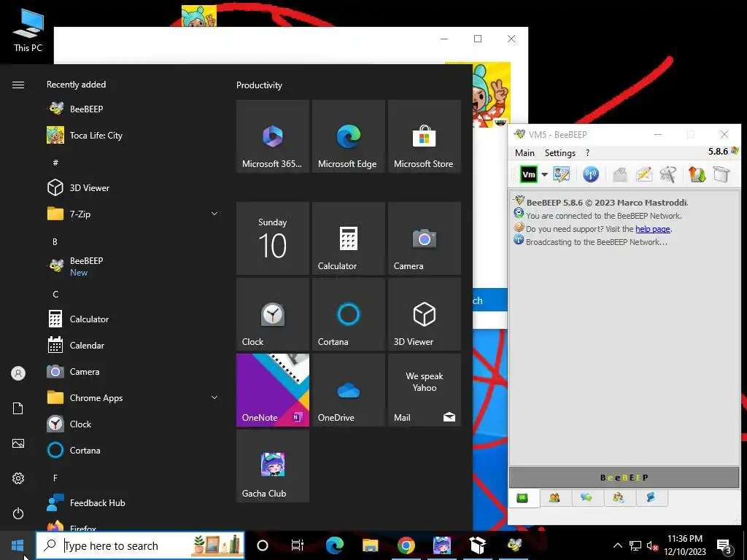
Task: Click the taskbar search box
Action: click(140, 545)
